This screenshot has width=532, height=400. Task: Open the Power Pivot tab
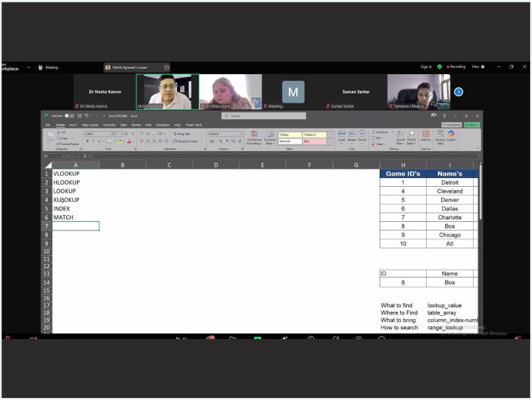tap(192, 124)
